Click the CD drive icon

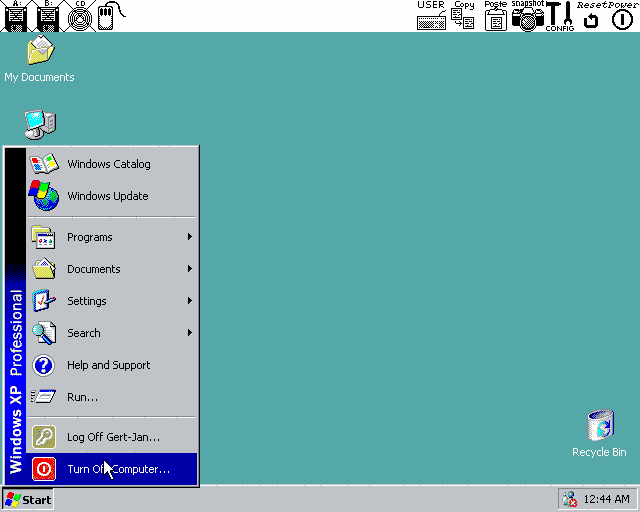[80, 16]
